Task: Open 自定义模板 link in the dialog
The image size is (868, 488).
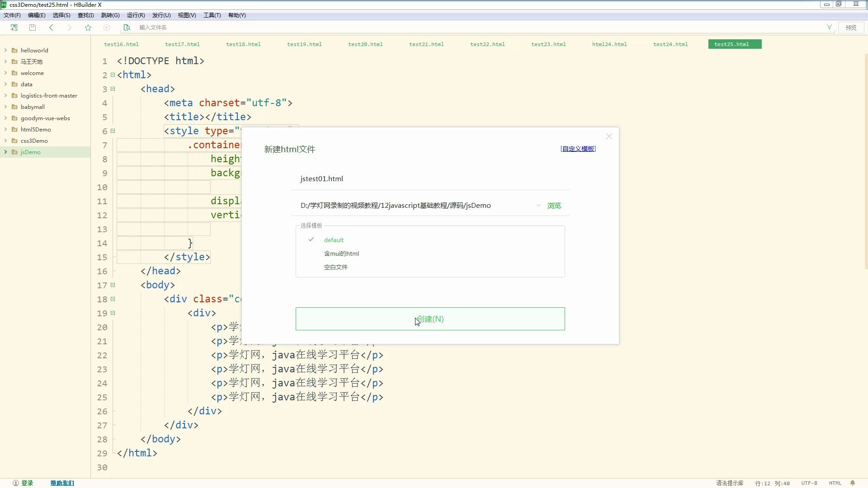Action: [x=578, y=148]
